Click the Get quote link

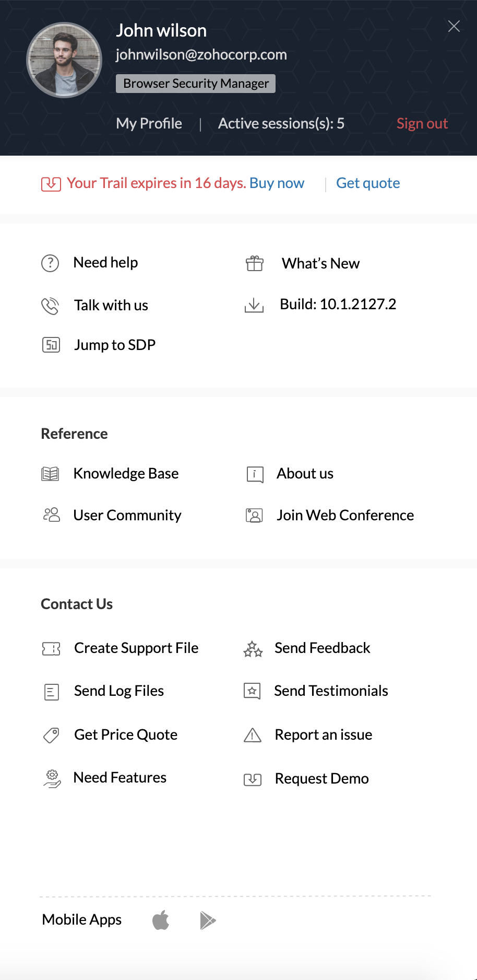coord(368,183)
